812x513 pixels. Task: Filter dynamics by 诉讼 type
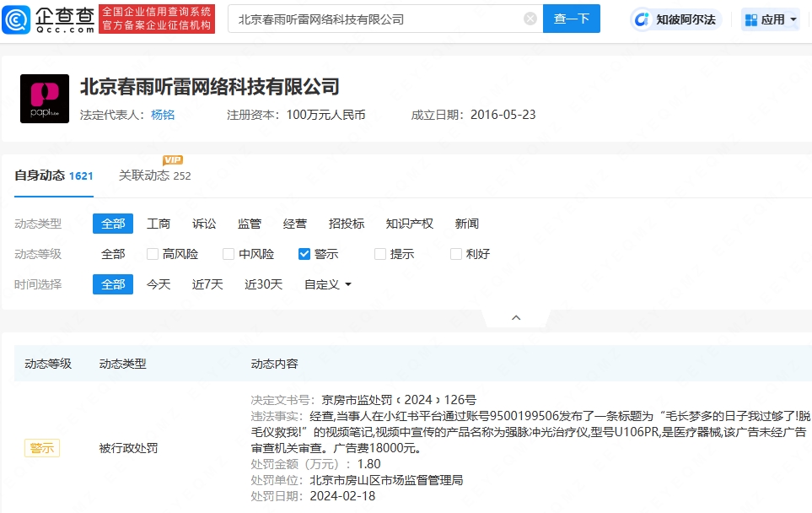click(x=204, y=224)
